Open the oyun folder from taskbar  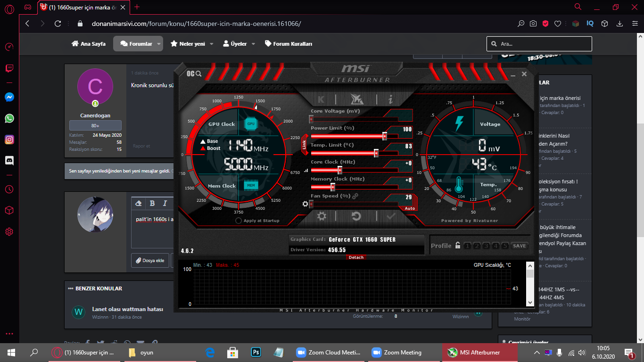(160, 352)
